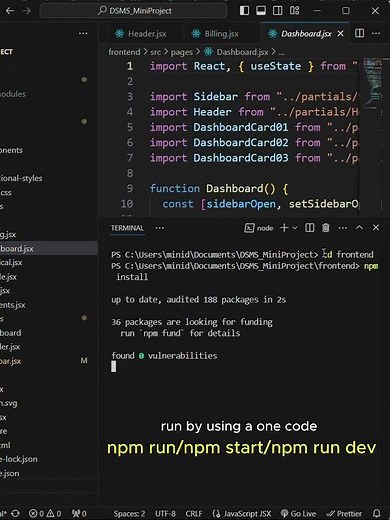Click the terminal cursor input area
Image resolution: width=390 pixels, height=520 pixels.
click(x=114, y=367)
